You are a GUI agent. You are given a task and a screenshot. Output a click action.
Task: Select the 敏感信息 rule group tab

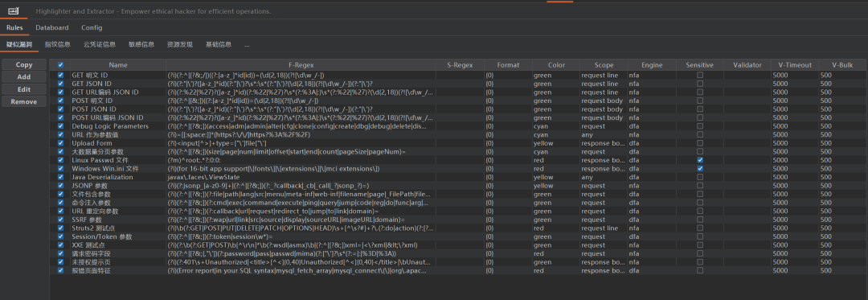coord(141,45)
